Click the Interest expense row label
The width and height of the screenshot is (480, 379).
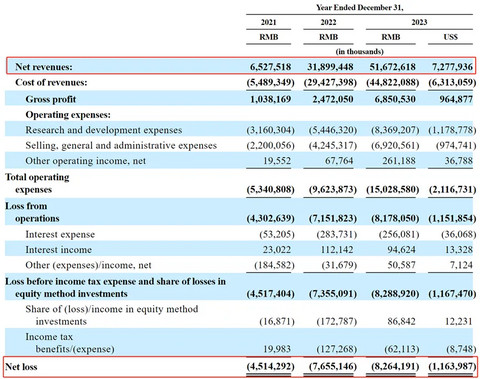pyautogui.click(x=60, y=235)
